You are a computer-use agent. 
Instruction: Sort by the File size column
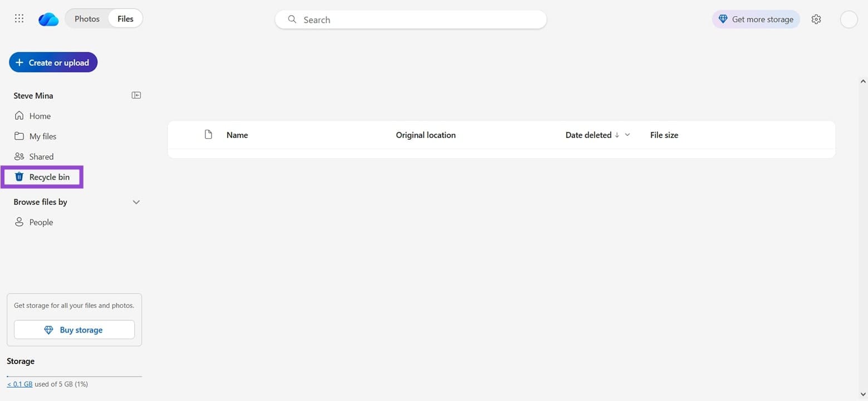pos(664,135)
